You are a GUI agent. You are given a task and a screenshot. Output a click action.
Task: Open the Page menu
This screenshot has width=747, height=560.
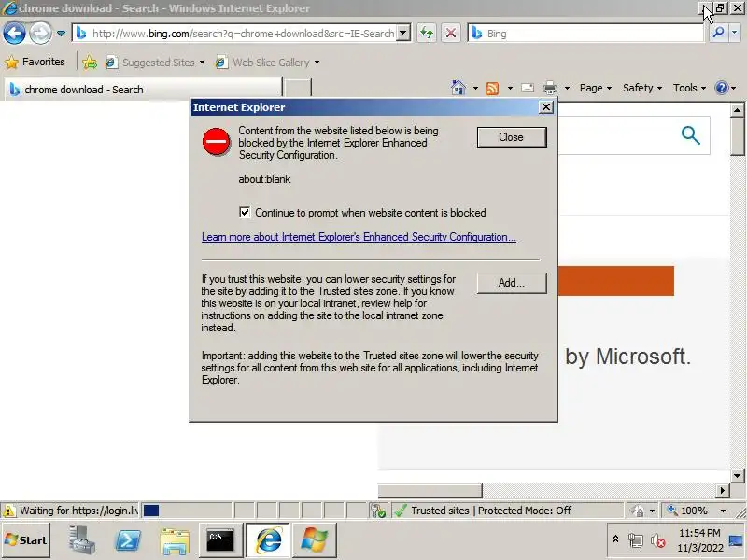[595, 88]
